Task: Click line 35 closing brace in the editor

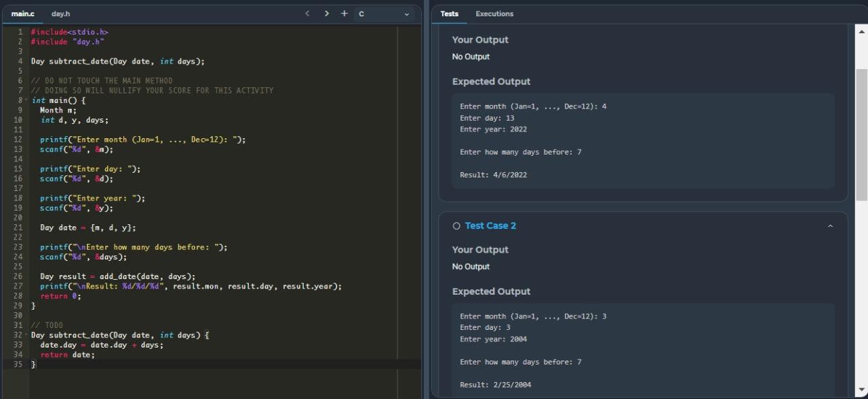Action: pyautogui.click(x=34, y=364)
